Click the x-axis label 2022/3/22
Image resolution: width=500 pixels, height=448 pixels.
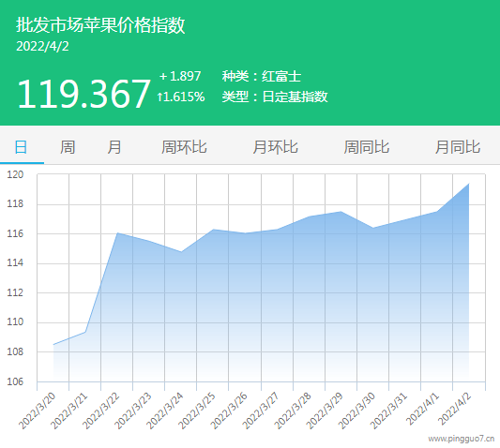pyautogui.click(x=100, y=411)
